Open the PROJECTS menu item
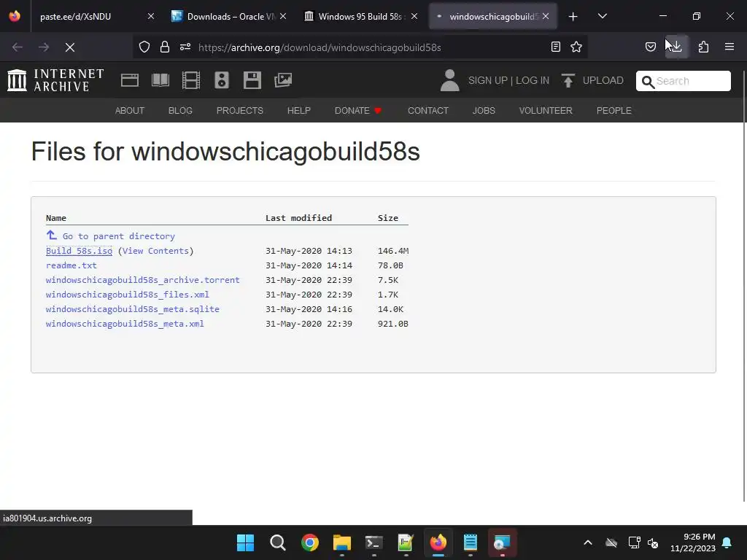This screenshot has height=560, width=747. 239,111
